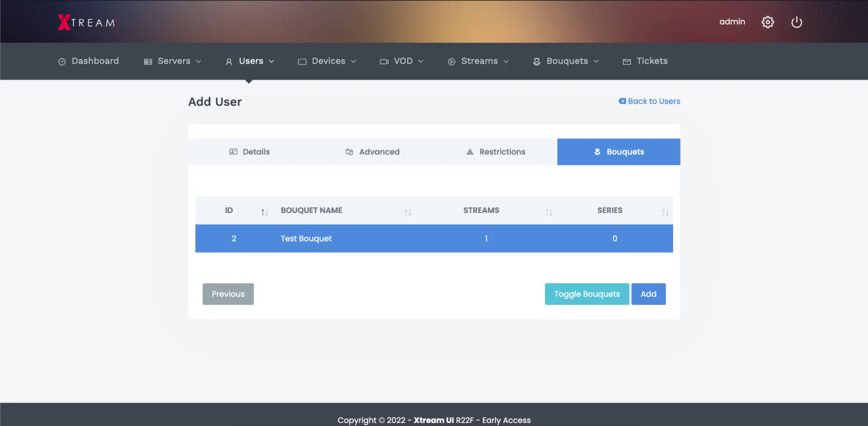
Task: Click the VOD camera icon
Action: pos(384,62)
